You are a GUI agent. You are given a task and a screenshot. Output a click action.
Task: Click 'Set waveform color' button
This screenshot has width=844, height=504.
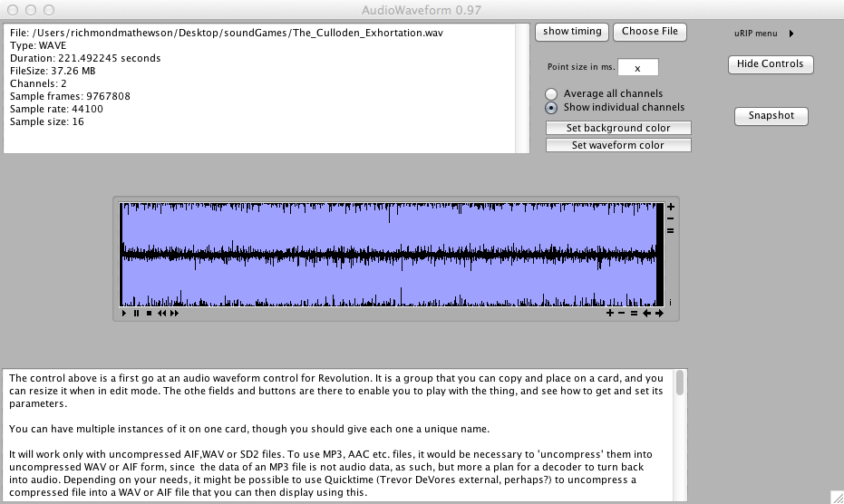pos(618,145)
